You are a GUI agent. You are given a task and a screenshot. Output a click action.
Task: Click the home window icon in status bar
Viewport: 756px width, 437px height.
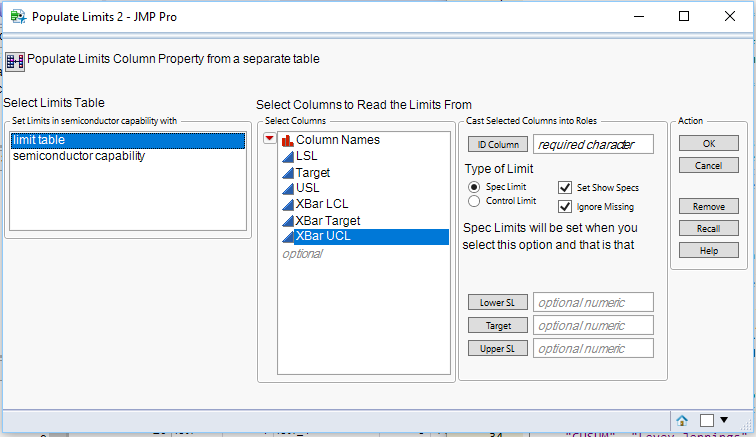pos(682,421)
